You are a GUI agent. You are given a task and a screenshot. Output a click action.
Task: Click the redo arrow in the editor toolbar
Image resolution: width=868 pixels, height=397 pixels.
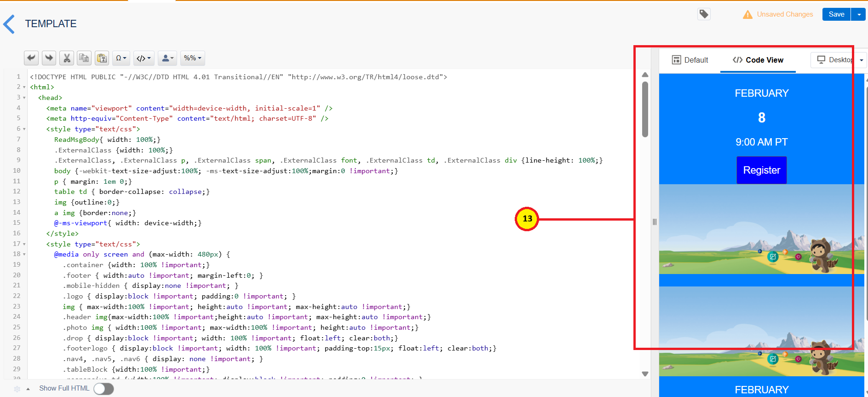click(49, 58)
